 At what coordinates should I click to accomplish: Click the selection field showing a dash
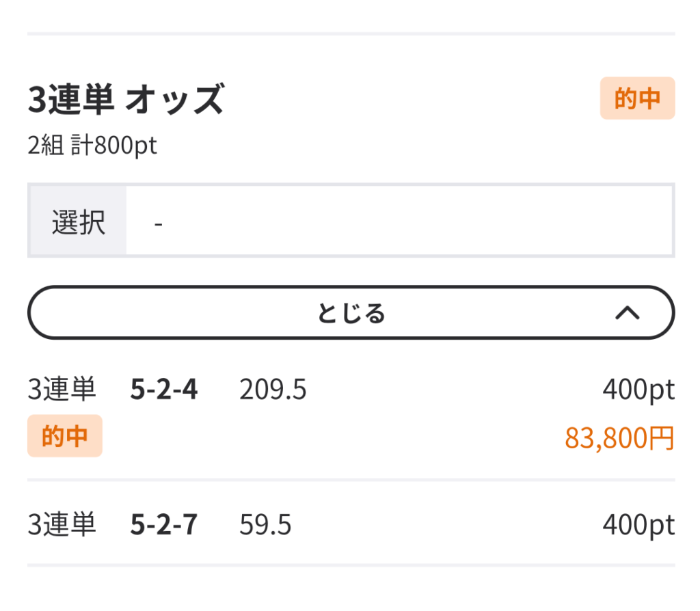coord(400,221)
